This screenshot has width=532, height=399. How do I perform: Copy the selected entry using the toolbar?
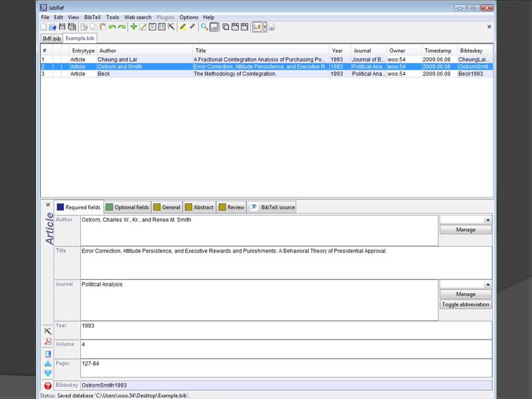[x=94, y=27]
